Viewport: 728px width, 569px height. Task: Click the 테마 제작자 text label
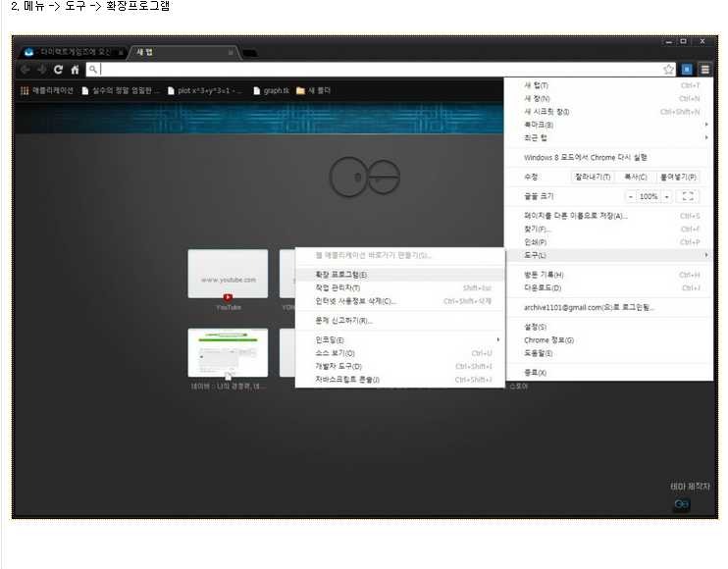(x=690, y=487)
